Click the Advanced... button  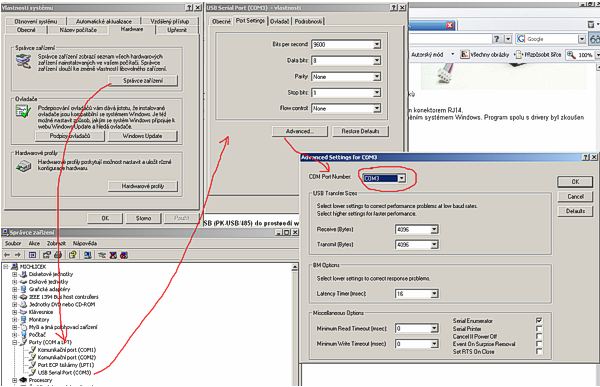tap(300, 131)
